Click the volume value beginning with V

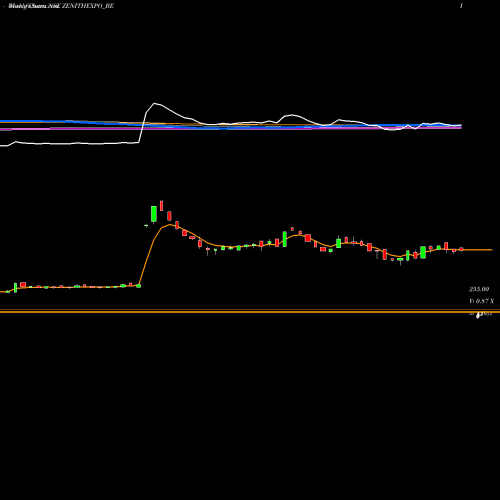pos(481,301)
